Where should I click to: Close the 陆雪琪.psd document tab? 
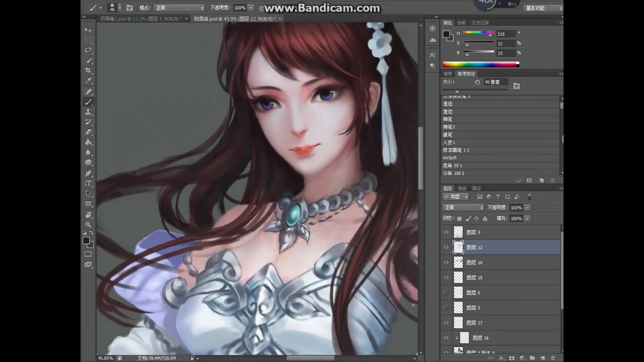tap(280, 19)
